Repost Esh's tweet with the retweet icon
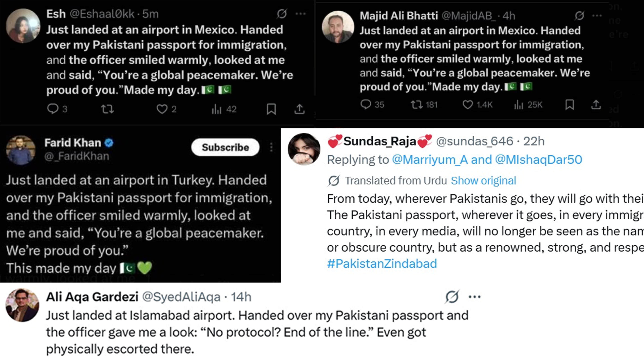 coord(108,109)
